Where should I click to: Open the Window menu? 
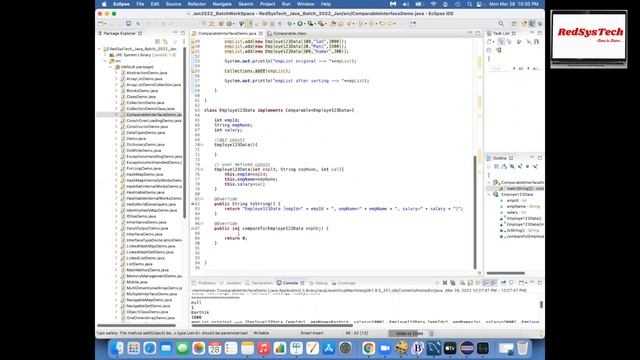point(306,4)
